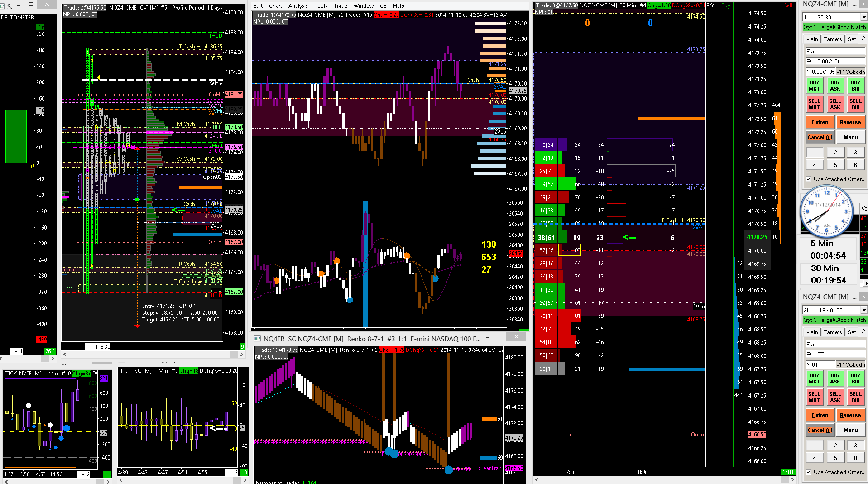Click left scroll arrow under the profile chart
The width and height of the screenshot is (868, 484).
(x=65, y=355)
